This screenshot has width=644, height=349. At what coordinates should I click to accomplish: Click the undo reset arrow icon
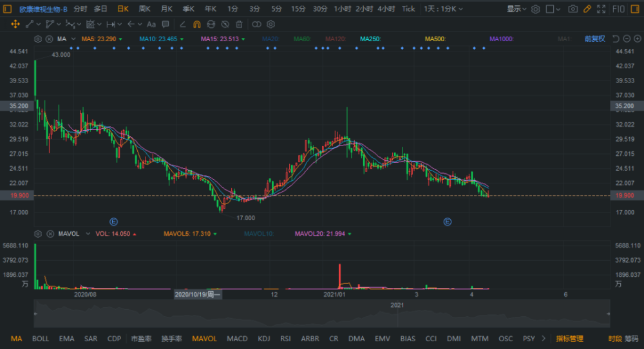tap(615, 39)
